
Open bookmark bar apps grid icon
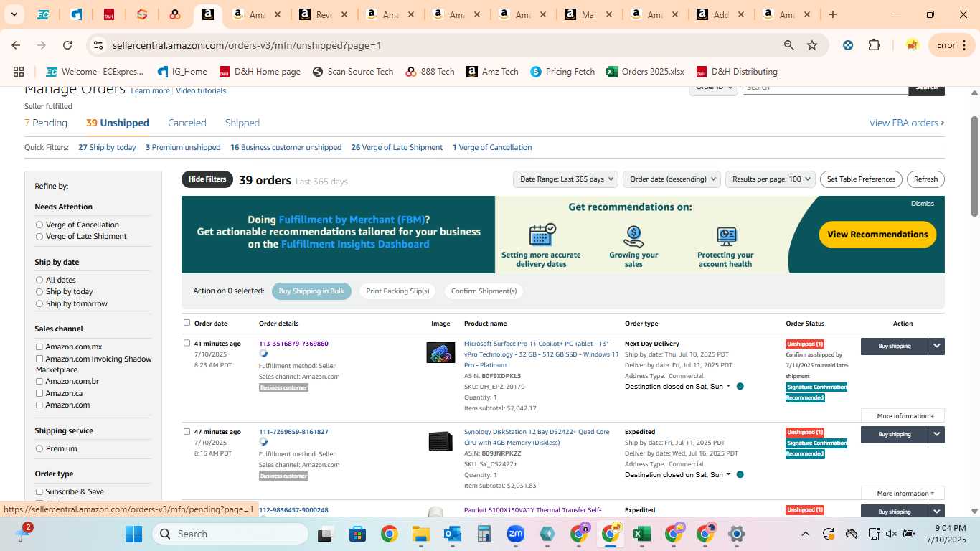click(x=19, y=72)
